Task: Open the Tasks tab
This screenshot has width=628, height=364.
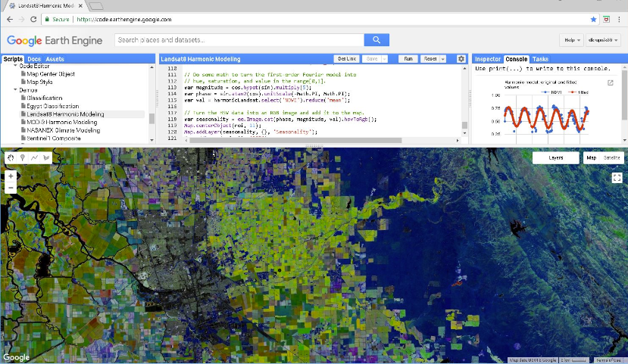Action: (540, 59)
